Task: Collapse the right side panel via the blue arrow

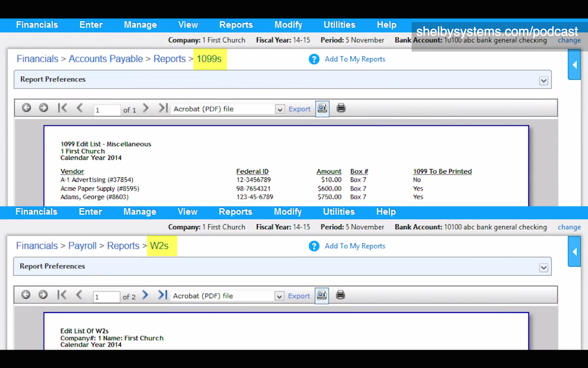Action: [x=574, y=65]
